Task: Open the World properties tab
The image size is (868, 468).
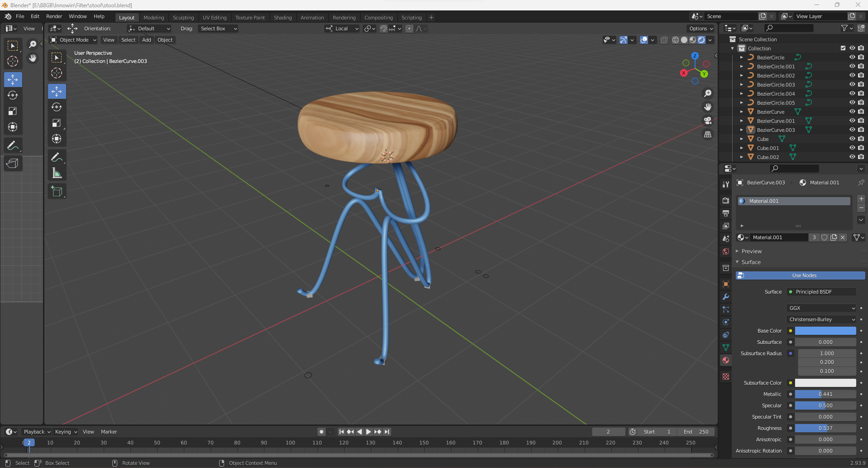Action: coord(726,251)
